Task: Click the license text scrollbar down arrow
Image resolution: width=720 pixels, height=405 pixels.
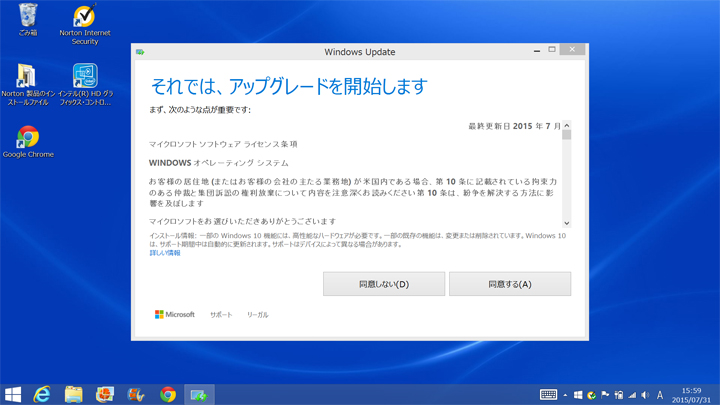Action: point(566,223)
